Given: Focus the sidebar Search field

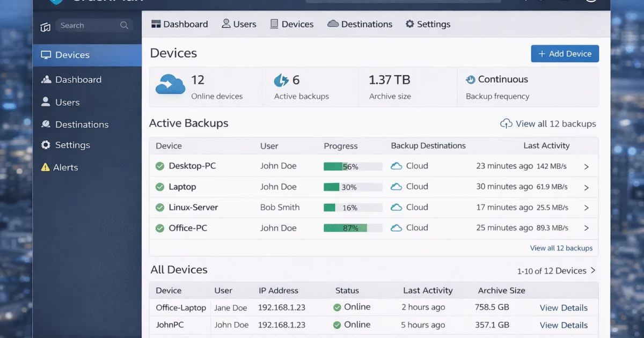Looking at the screenshot, I should (94, 25).
